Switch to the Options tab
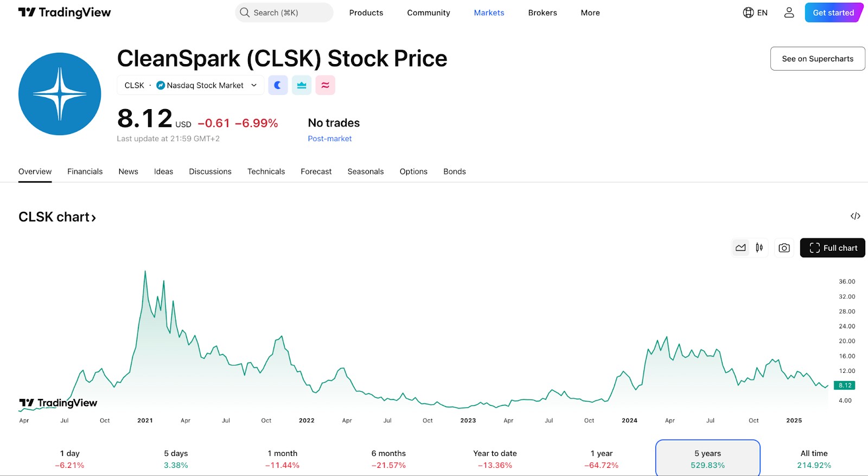 [413, 172]
